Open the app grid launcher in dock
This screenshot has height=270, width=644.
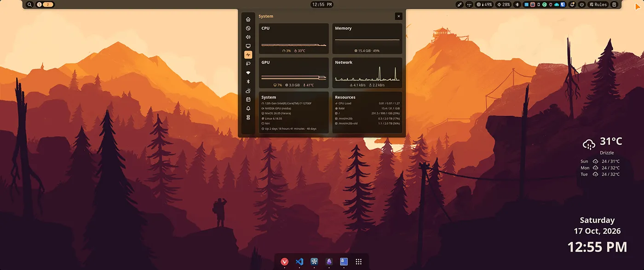(359, 262)
